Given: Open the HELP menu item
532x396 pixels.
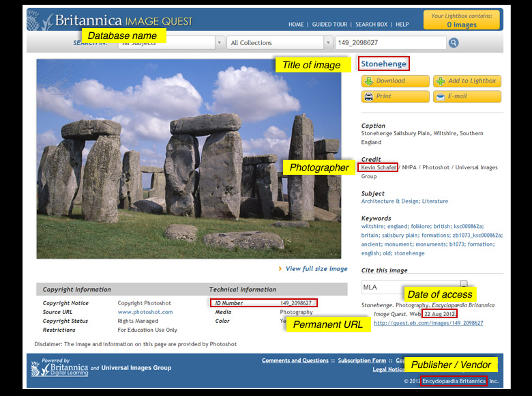Looking at the screenshot, I should [x=402, y=25].
